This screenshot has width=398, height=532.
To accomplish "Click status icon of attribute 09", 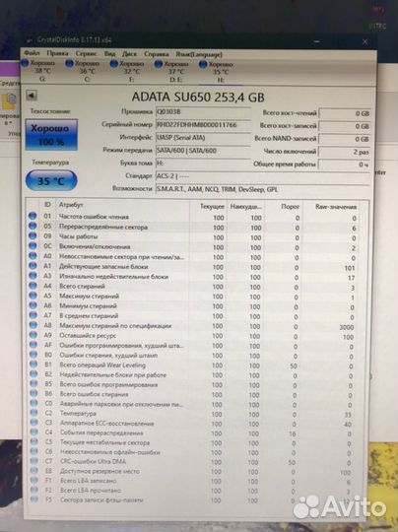I will [33, 235].
